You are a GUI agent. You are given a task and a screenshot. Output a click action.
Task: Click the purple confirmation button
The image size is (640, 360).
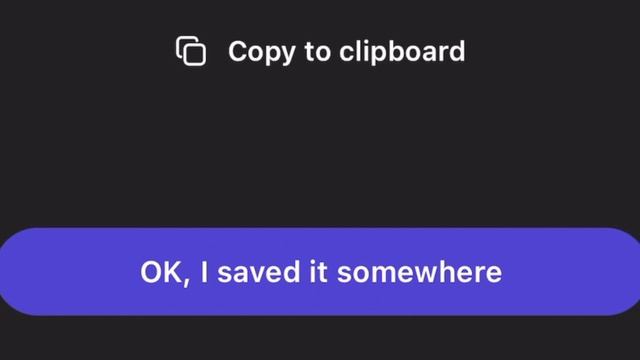tap(320, 272)
